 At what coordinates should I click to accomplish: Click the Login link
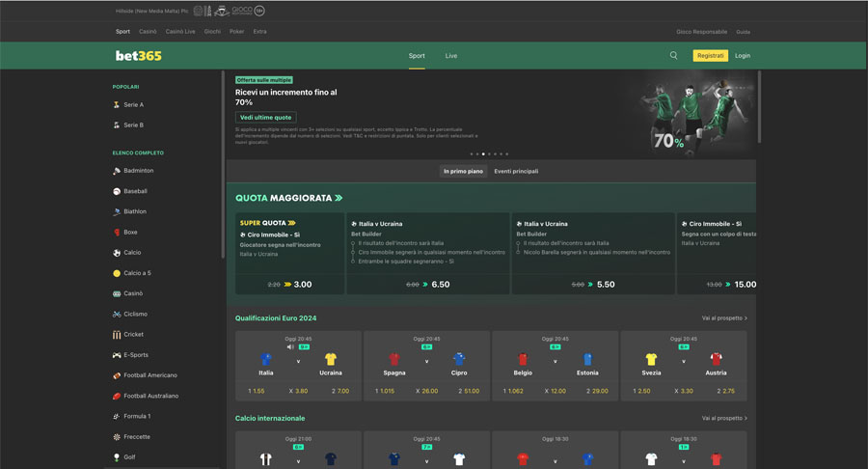(x=743, y=55)
